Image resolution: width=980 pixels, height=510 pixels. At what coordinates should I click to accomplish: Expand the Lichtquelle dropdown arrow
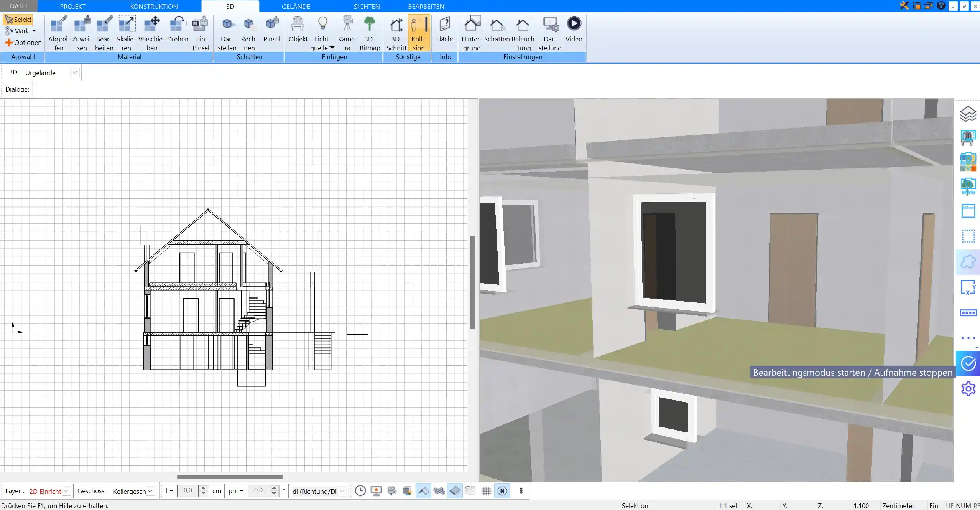click(332, 48)
